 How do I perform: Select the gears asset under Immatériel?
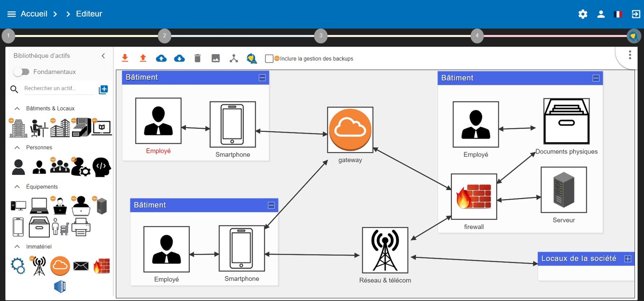tap(18, 266)
